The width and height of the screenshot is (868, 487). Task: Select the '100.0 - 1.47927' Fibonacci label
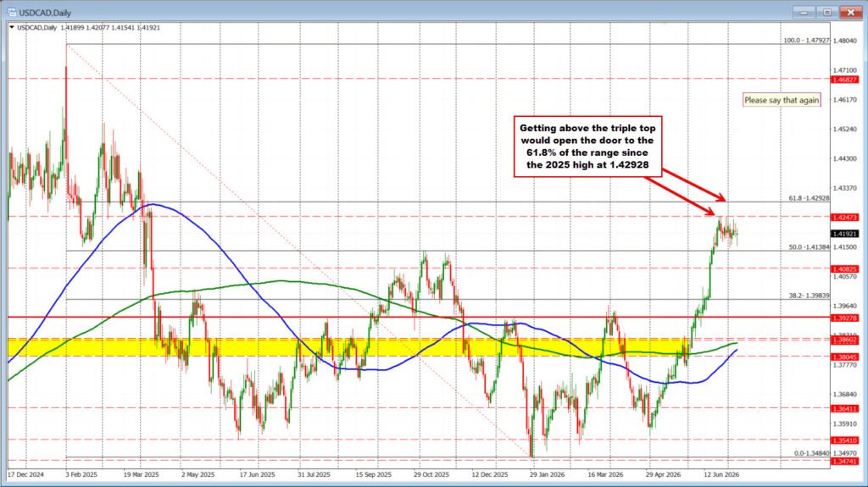pos(807,41)
